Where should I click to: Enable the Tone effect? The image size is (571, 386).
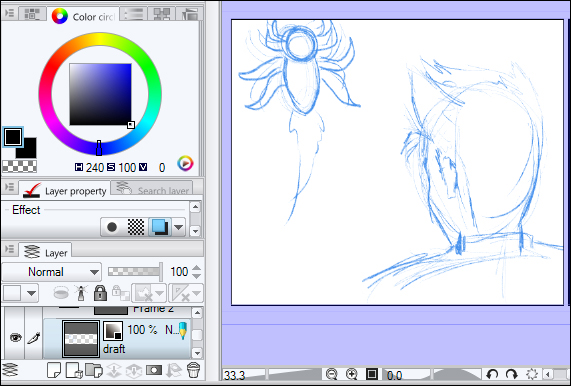[136, 227]
